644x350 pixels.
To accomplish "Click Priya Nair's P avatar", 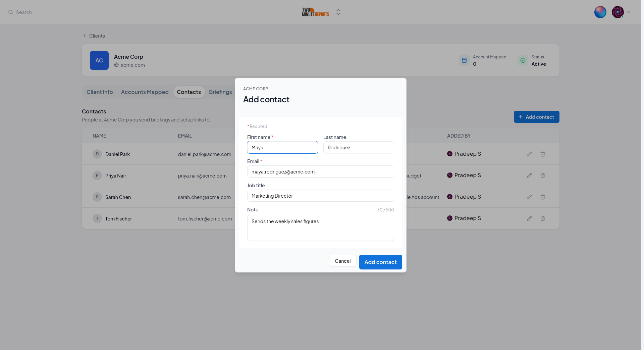I will point(97,176).
